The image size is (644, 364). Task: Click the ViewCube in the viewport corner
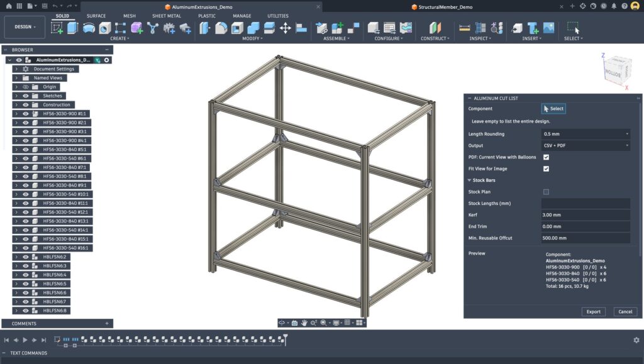click(x=617, y=71)
